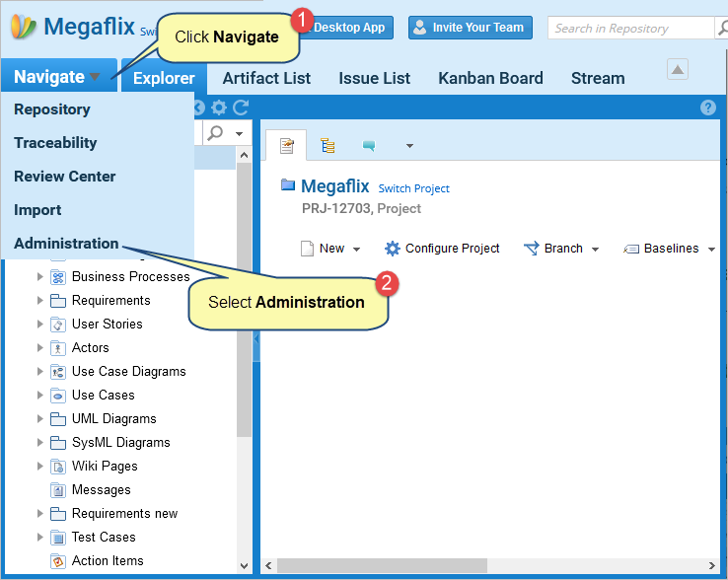This screenshot has height=580, width=728.
Task: Select the Requirements folder icon
Action: (58, 301)
